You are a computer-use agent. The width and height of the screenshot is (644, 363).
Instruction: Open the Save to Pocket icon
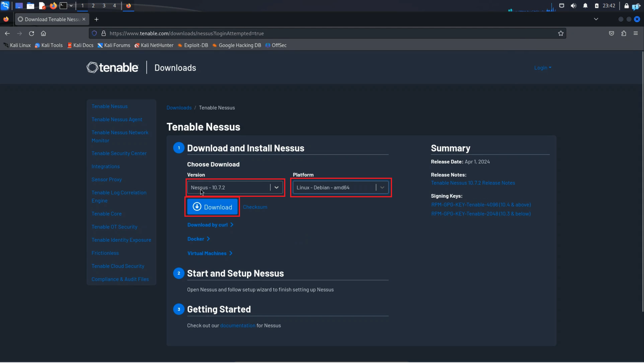(x=611, y=34)
